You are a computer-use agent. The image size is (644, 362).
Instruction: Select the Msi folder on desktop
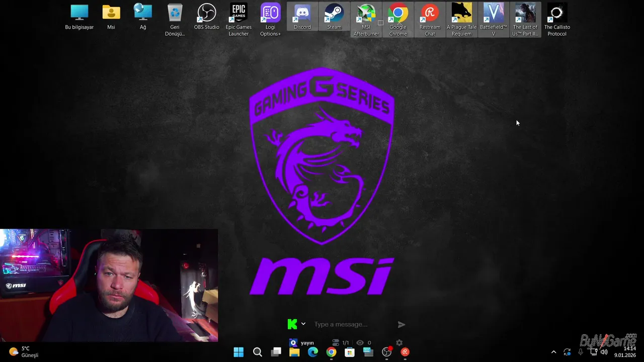111,17
